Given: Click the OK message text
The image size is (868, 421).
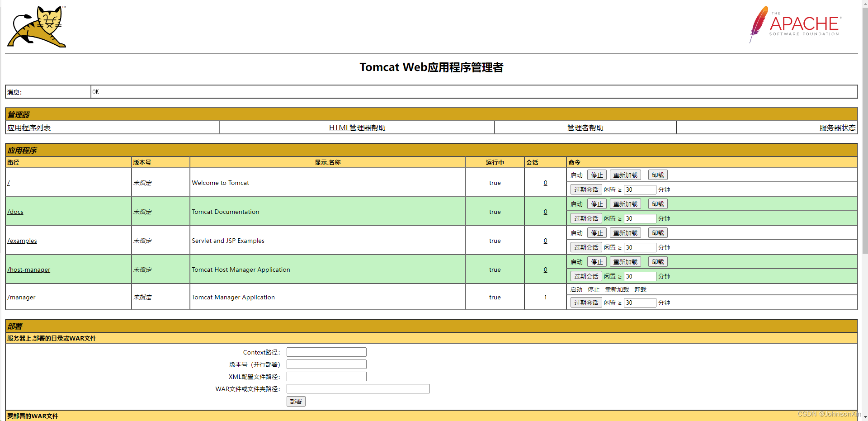Looking at the screenshot, I should click(x=95, y=92).
